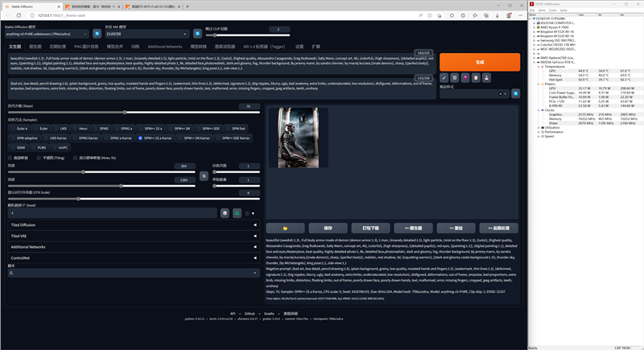This screenshot has height=350, width=644.
Task: Reload the browser page
Action: click(19, 15)
